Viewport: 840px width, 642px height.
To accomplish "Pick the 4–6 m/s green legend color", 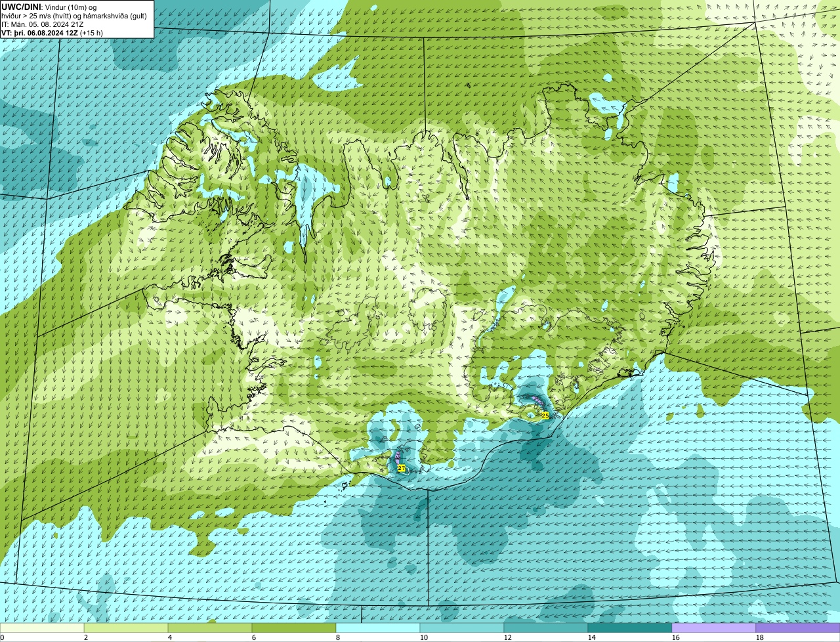I will coord(210,628).
